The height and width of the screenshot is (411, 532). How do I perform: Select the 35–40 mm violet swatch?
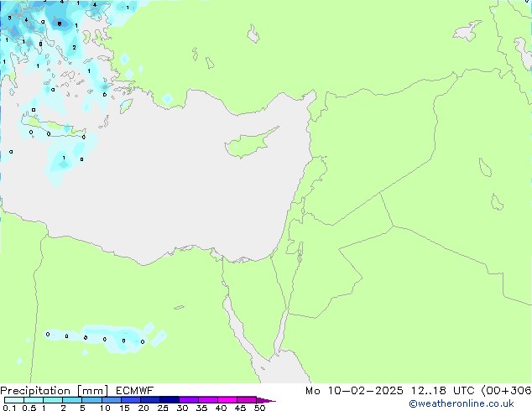208,400
